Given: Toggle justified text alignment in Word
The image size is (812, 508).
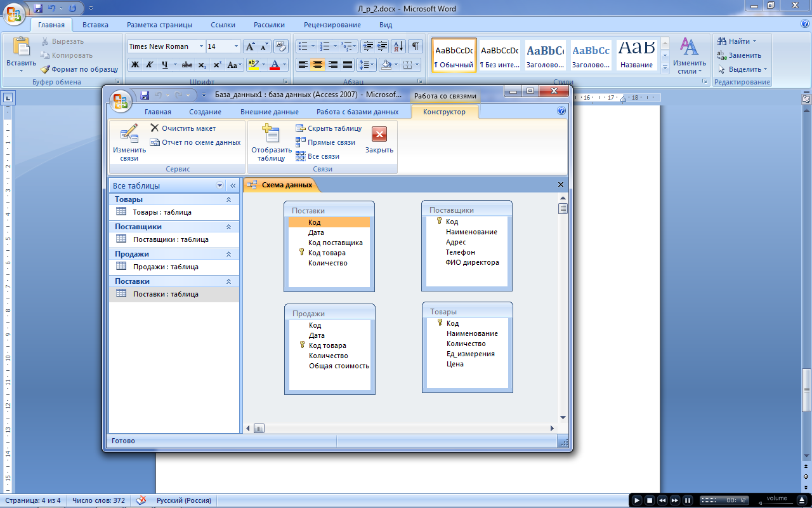Looking at the screenshot, I should point(348,65).
